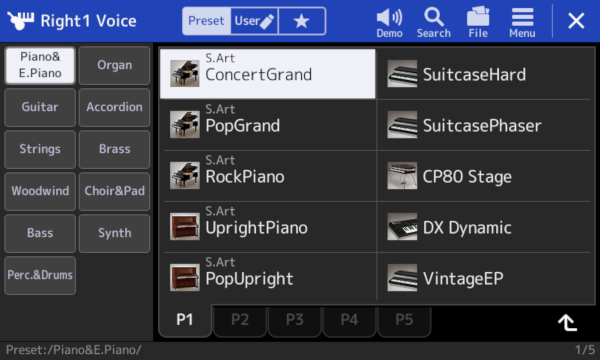Play the voice Demo
Viewport: 600px width, 360px height.
click(x=389, y=22)
